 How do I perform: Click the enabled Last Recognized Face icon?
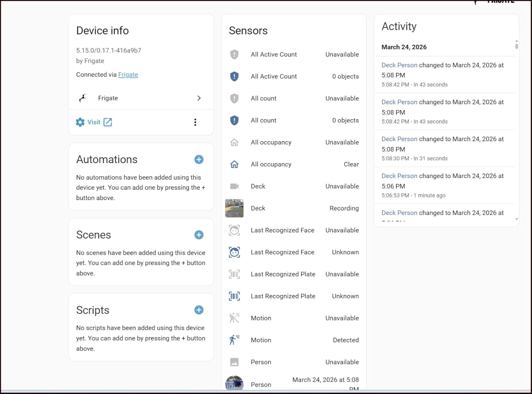(x=234, y=252)
